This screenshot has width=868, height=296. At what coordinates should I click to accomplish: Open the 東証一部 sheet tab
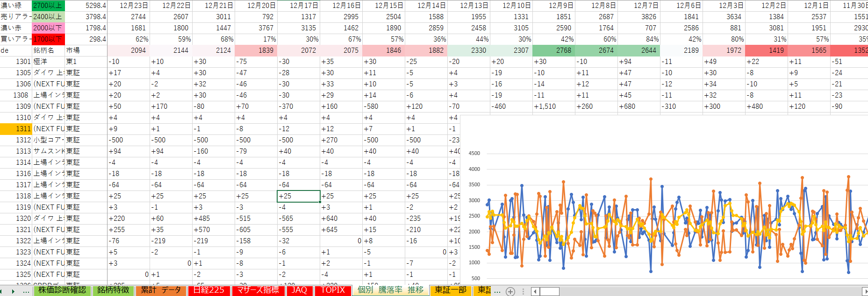pyautogui.click(x=450, y=290)
